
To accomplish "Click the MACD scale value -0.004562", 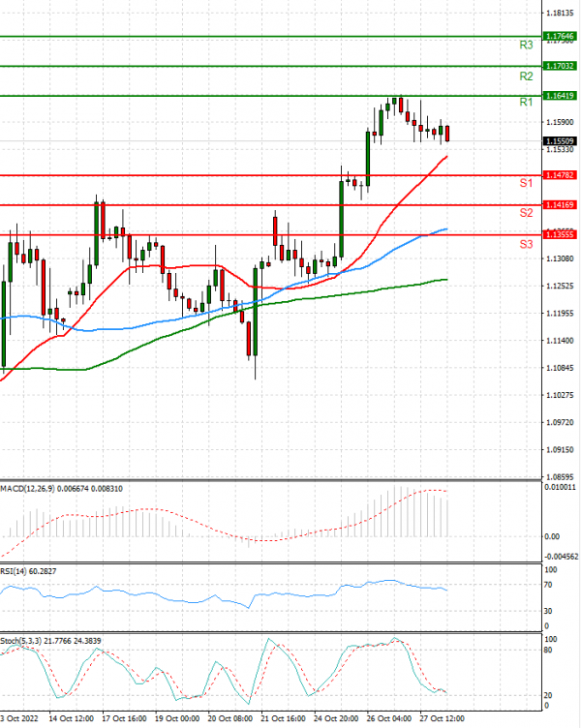I will pos(562,557).
